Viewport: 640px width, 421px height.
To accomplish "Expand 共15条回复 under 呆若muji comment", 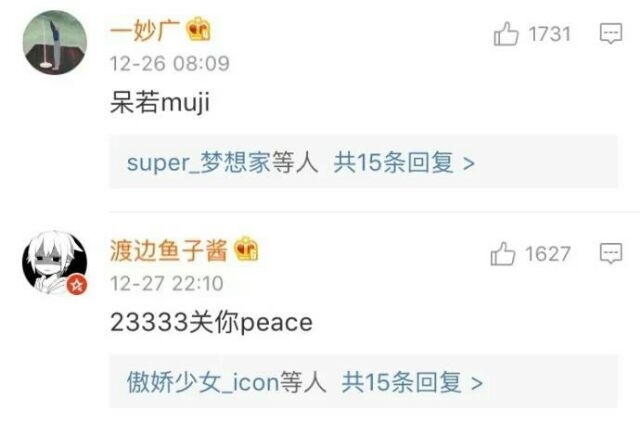I will point(404,162).
